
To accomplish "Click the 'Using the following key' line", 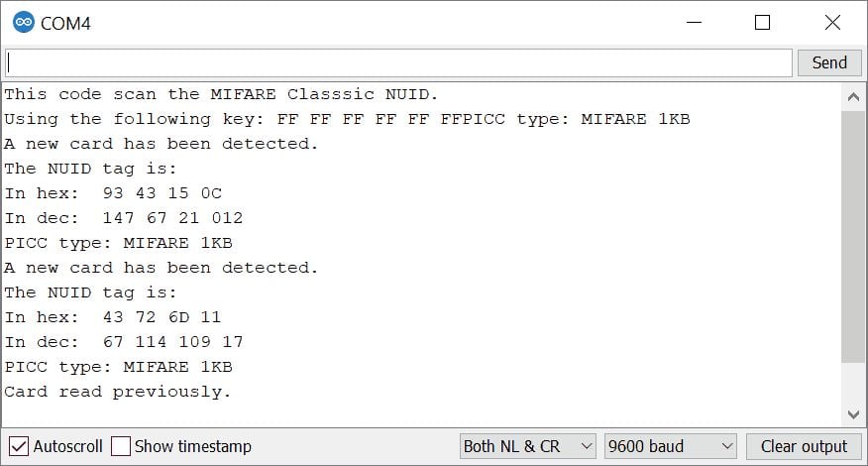I will [347, 119].
